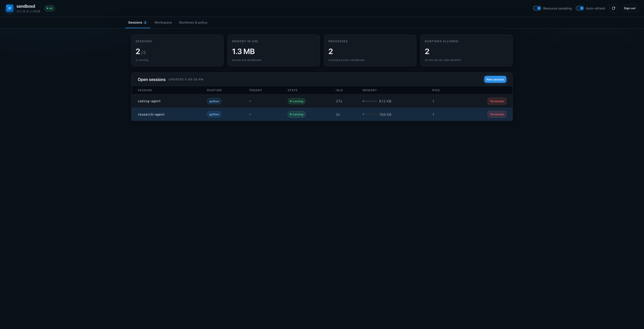The height and width of the screenshot is (329, 644).
Task: Click the Memory in use card
Action: coord(274,50)
